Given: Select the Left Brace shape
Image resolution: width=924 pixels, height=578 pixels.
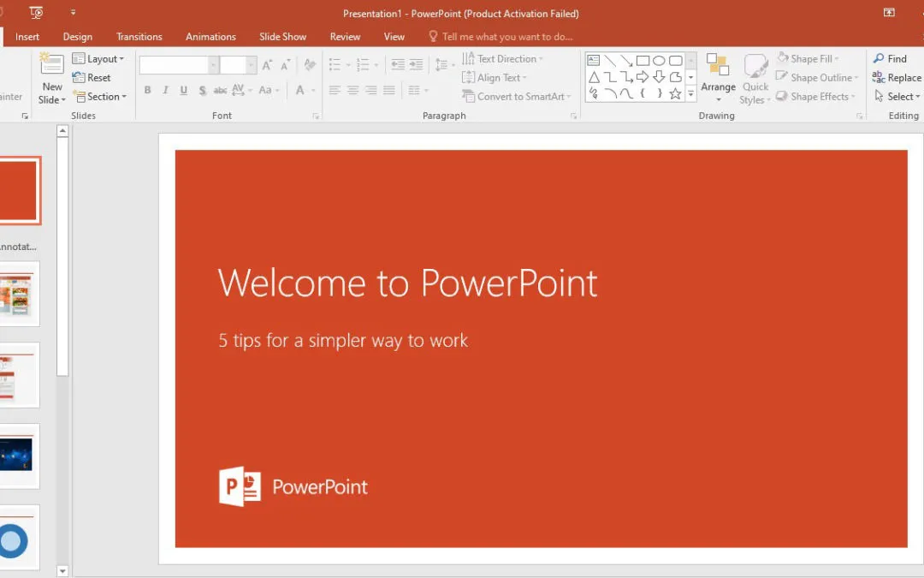Looking at the screenshot, I should [643, 93].
